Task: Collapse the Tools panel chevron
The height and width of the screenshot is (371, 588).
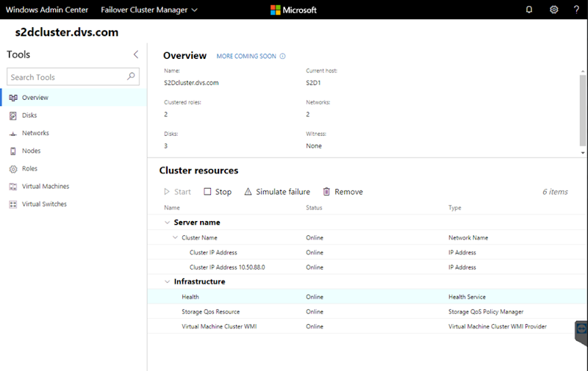Action: coord(136,54)
